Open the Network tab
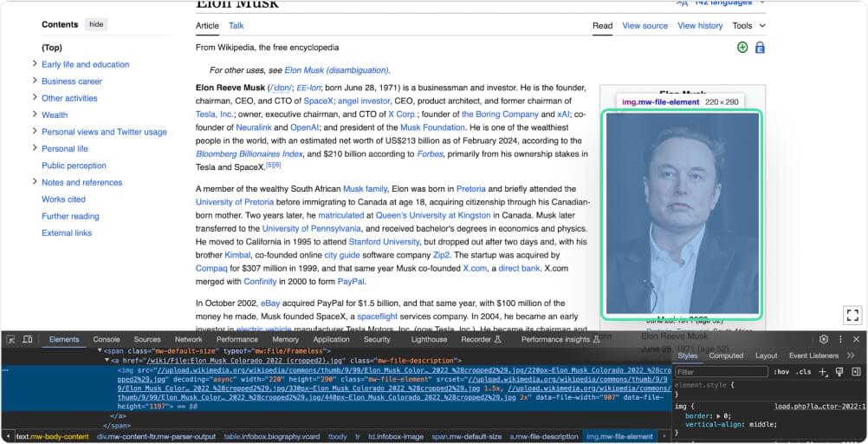This screenshot has height=444, width=868. point(189,339)
